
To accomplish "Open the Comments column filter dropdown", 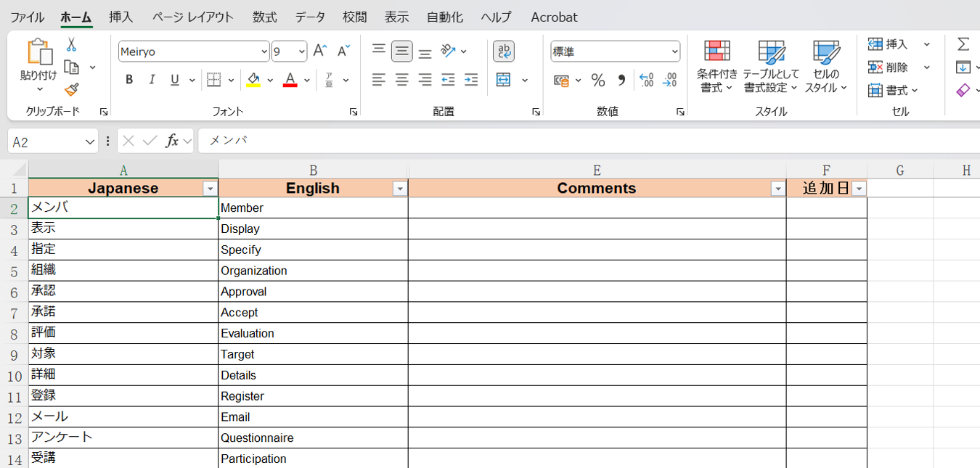I will [x=778, y=189].
